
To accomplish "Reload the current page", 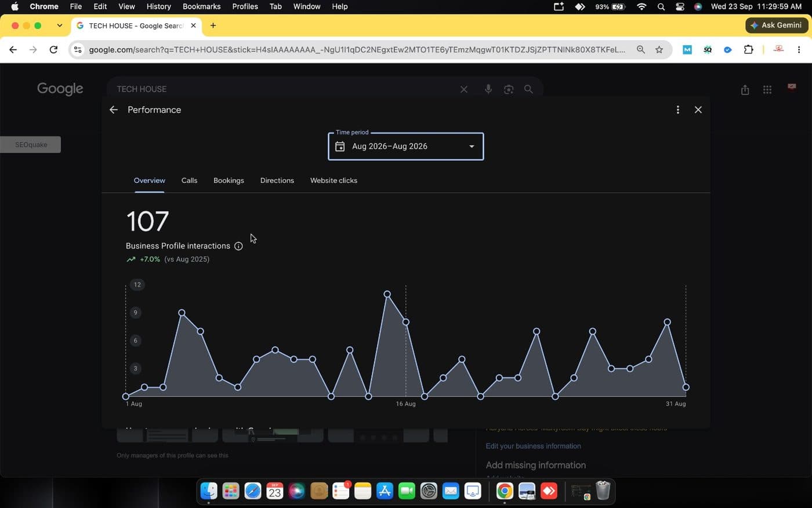I will tap(53, 50).
